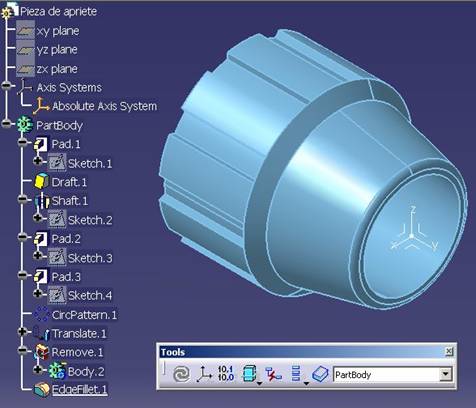
Task: Select the Draft.1 yellow feature icon
Action: click(x=41, y=182)
